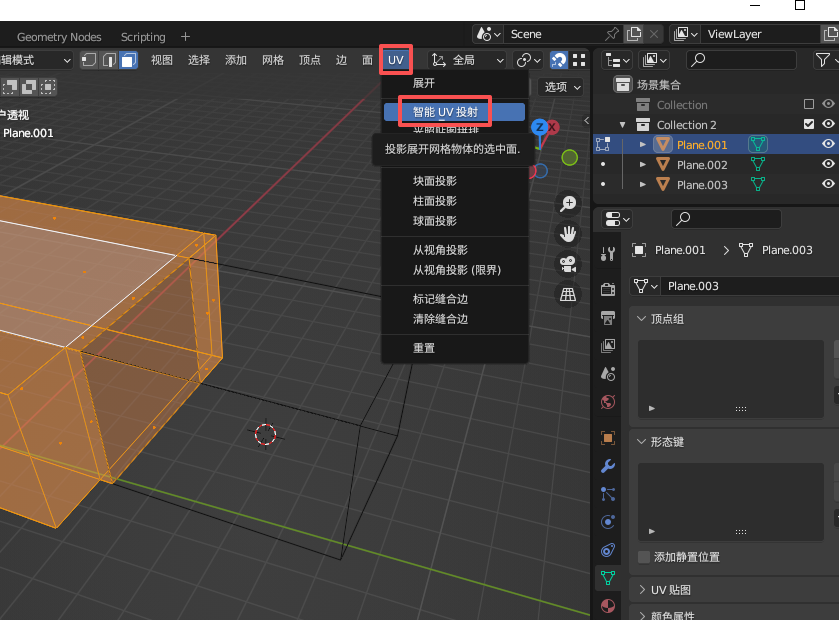Switch perspective/orthographic with the grid icon

coord(568,294)
